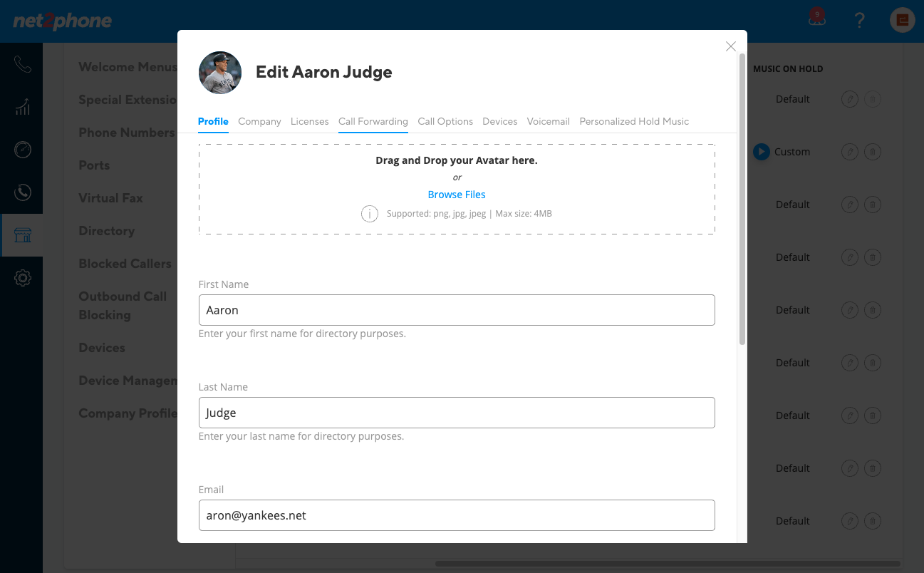This screenshot has width=924, height=573.
Task: Delete the Custom music on hold row
Action: click(x=873, y=152)
